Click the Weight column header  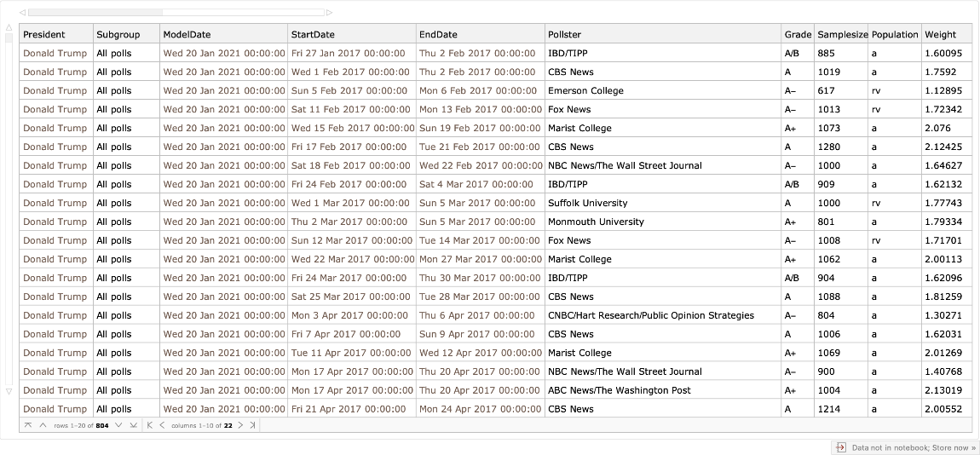940,35
